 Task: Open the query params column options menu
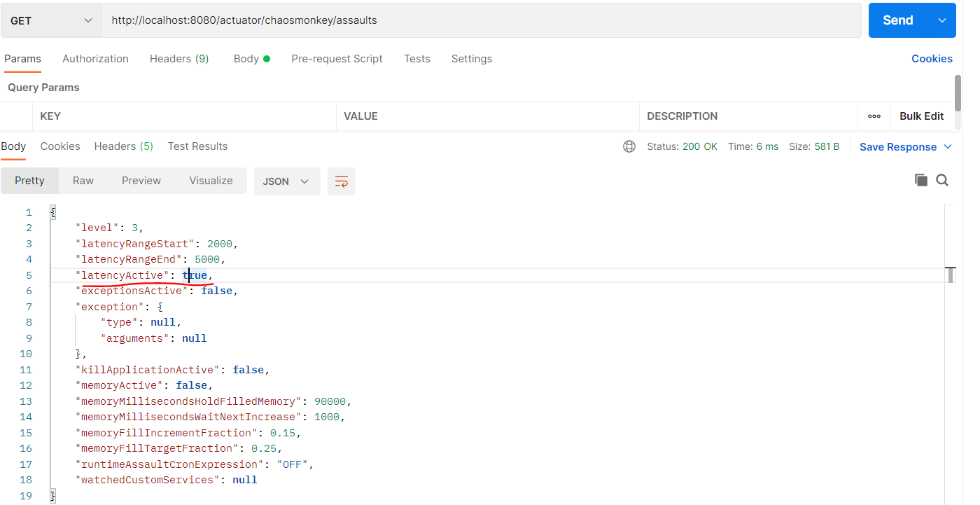click(874, 116)
